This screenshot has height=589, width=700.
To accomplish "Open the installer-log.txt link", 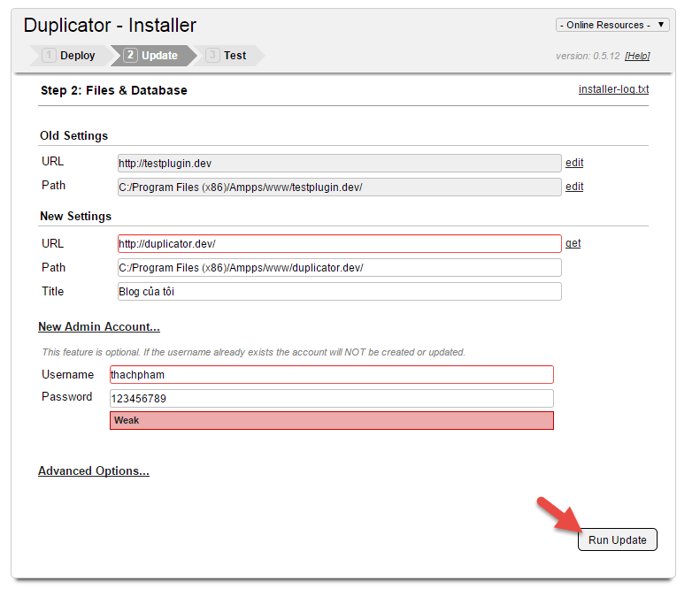I will pyautogui.click(x=613, y=89).
